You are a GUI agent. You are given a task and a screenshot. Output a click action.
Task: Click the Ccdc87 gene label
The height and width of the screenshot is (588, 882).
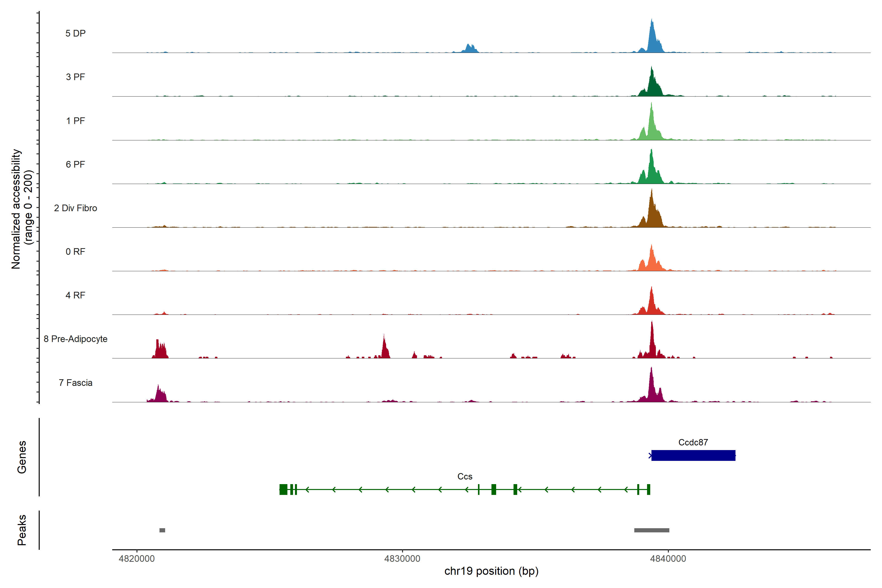[693, 442]
